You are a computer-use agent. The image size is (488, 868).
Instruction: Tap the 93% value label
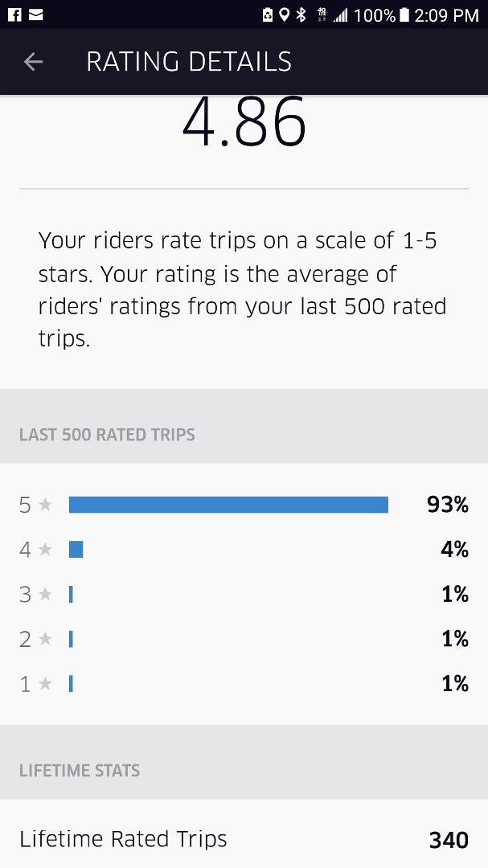pos(448,505)
